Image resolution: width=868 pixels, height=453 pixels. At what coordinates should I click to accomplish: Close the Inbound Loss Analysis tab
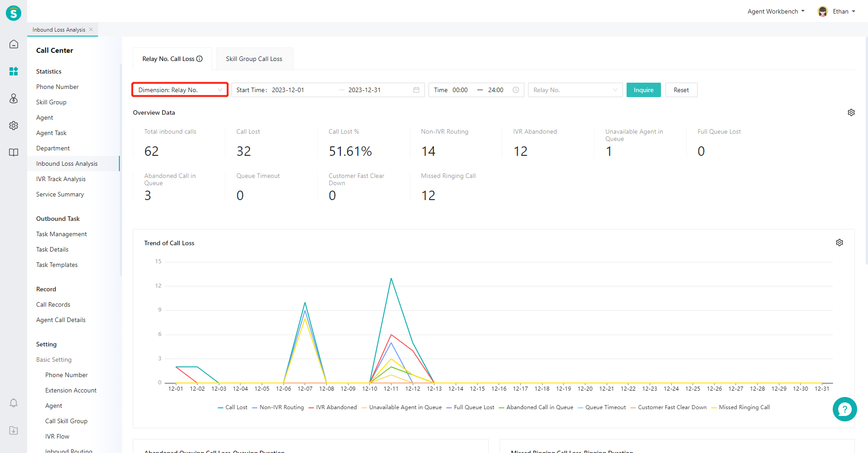point(91,29)
